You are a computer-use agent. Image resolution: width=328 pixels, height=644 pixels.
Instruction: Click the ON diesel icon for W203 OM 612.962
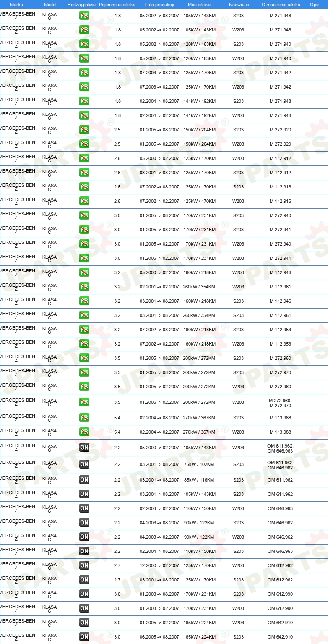click(84, 565)
